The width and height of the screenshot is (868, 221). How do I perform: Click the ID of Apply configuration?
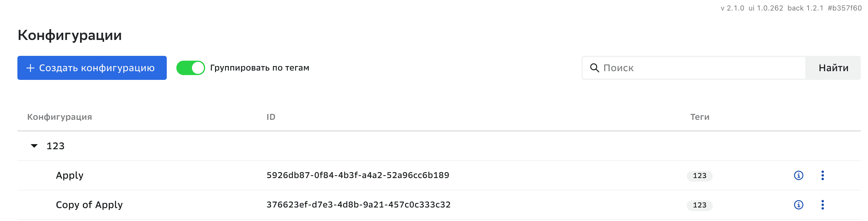358,175
